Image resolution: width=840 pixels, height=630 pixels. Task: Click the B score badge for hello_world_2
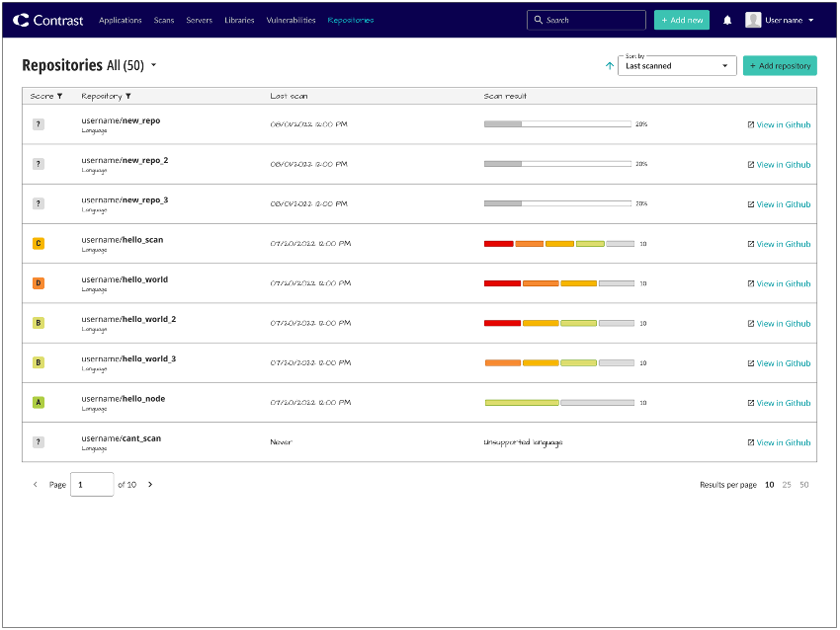38,323
